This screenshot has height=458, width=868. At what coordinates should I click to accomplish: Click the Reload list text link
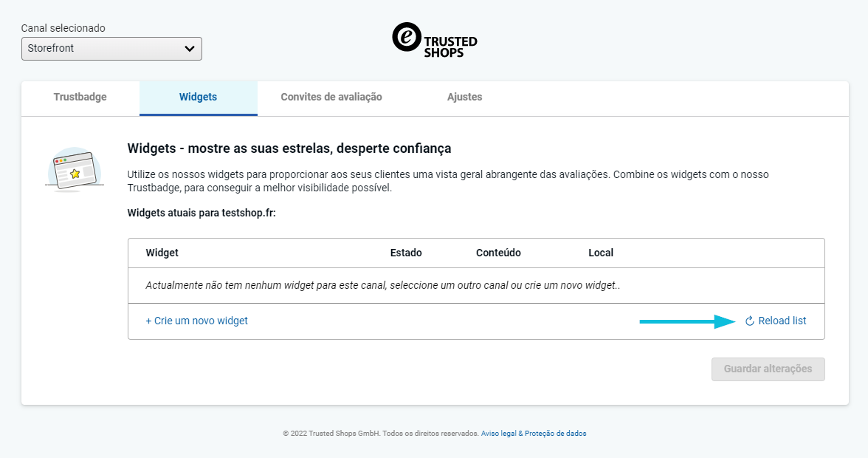tap(782, 321)
